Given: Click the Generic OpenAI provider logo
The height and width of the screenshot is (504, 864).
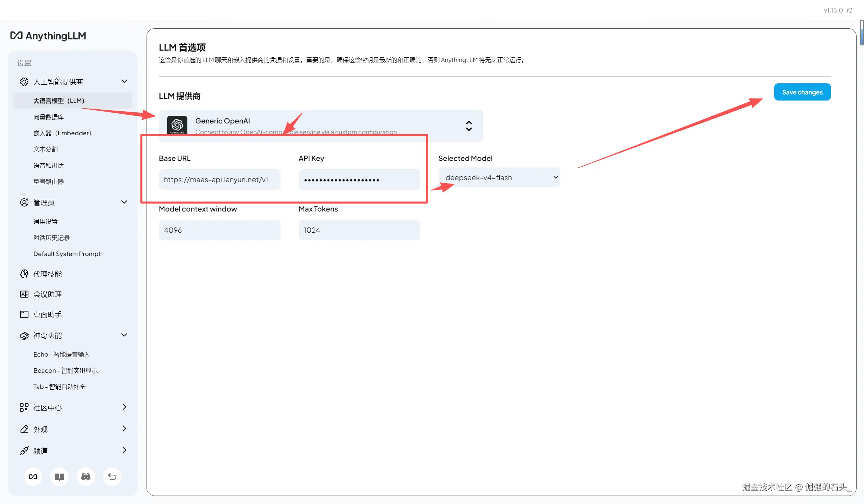Looking at the screenshot, I should [x=177, y=125].
